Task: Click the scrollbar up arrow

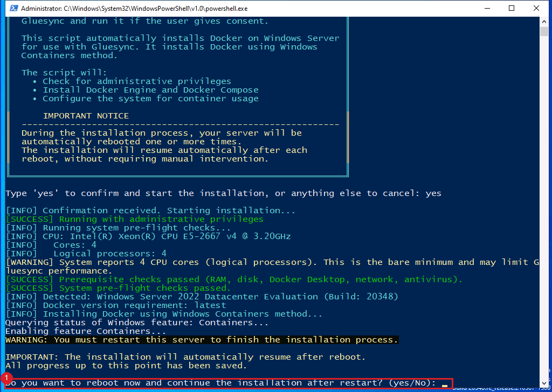Action: tap(544, 22)
